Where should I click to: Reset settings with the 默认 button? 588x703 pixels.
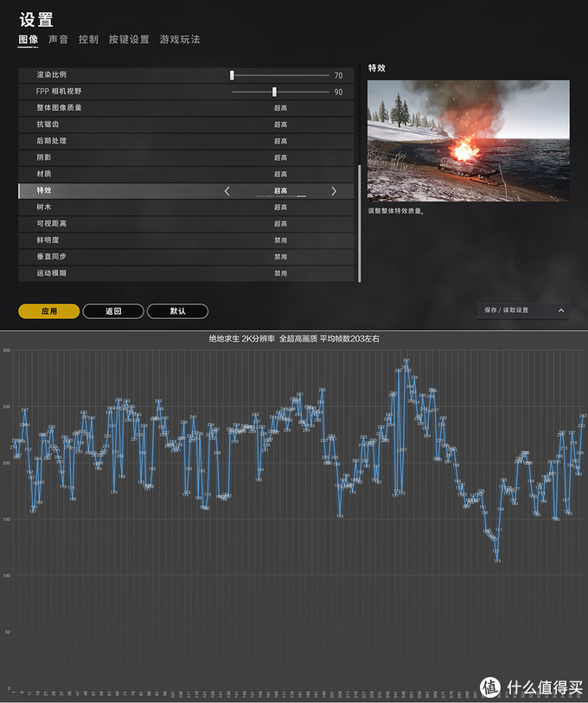[177, 311]
